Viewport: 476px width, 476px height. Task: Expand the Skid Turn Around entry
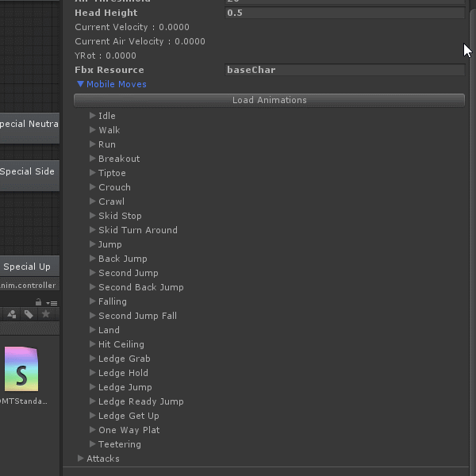93,230
